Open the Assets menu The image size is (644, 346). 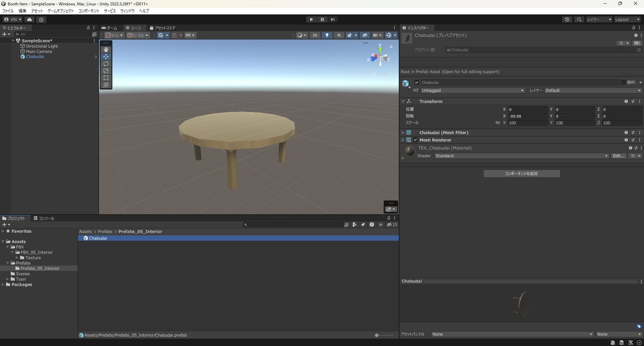(36, 11)
